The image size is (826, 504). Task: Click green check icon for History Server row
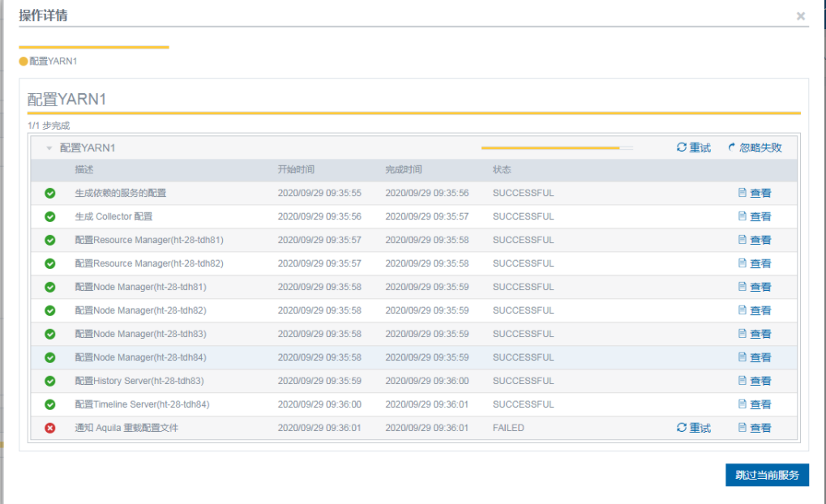(x=50, y=381)
